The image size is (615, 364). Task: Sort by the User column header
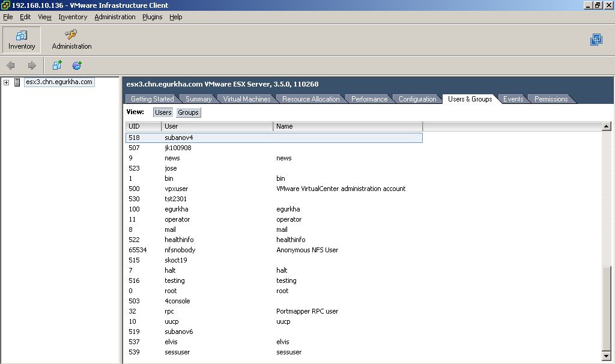(x=217, y=126)
